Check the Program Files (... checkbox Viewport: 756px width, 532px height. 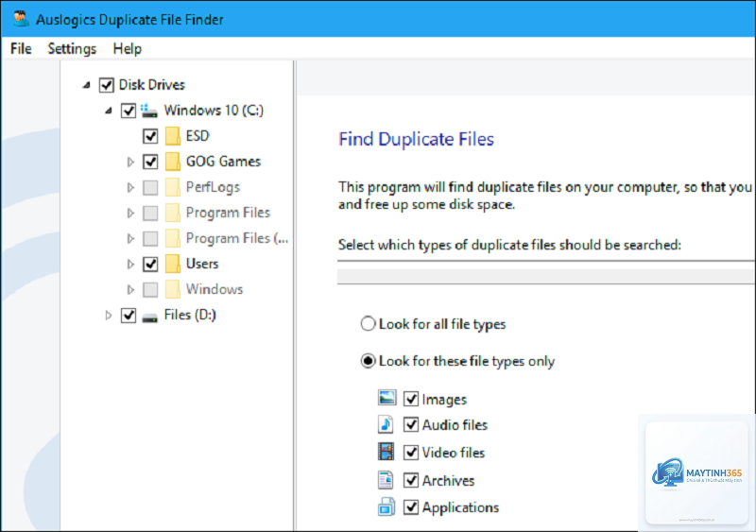pos(150,239)
